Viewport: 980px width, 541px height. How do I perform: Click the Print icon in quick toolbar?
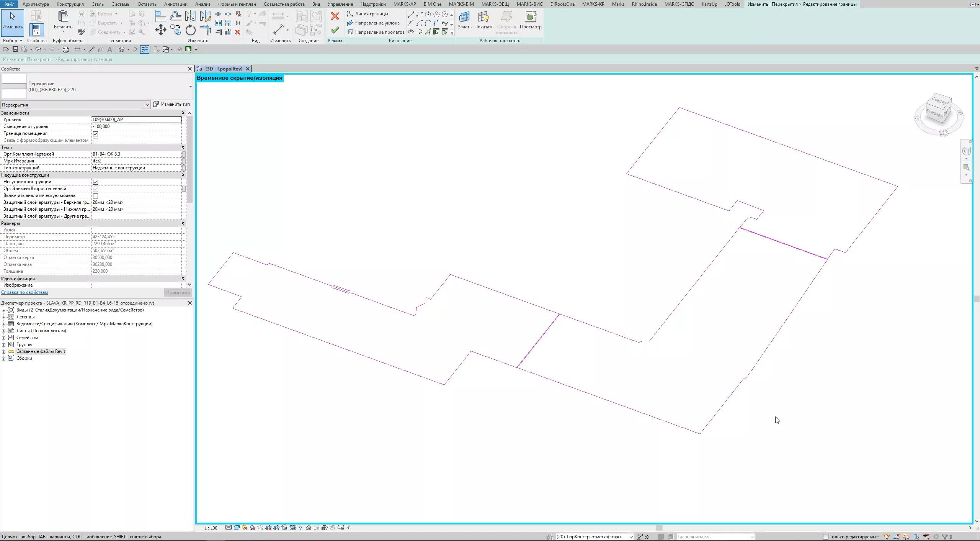[66, 49]
